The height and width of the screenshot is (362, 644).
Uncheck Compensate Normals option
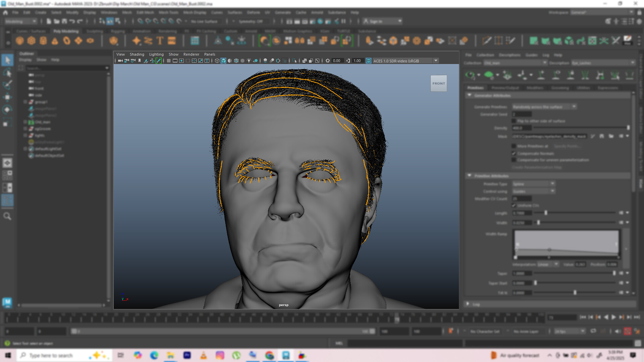[514, 154]
